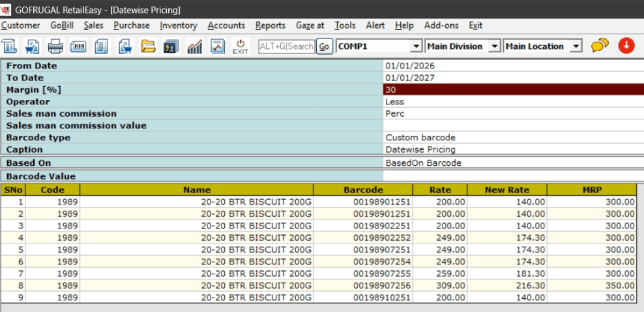The image size is (644, 312).
Task: Click the EXIT power icon
Action: click(x=241, y=46)
